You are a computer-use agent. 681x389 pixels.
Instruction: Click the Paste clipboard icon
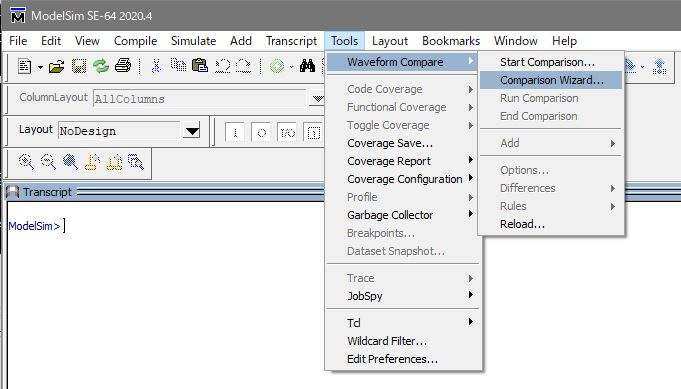tap(200, 66)
